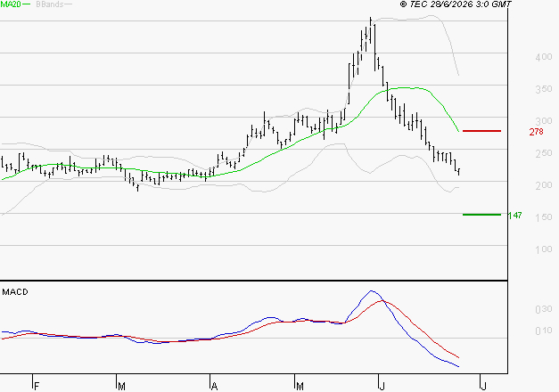Click the BBands legend label
Image resolution: width=559 pixels, height=392 pixels.
coord(50,4)
